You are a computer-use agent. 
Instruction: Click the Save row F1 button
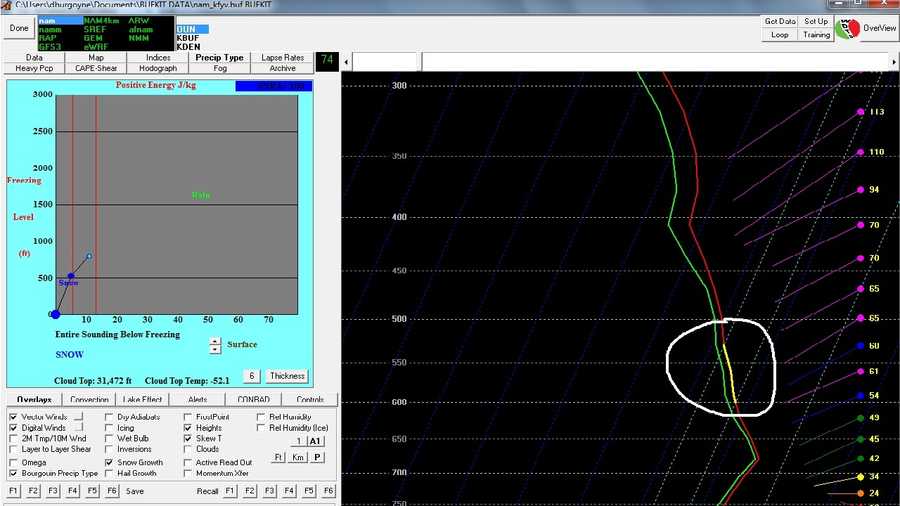[14, 491]
